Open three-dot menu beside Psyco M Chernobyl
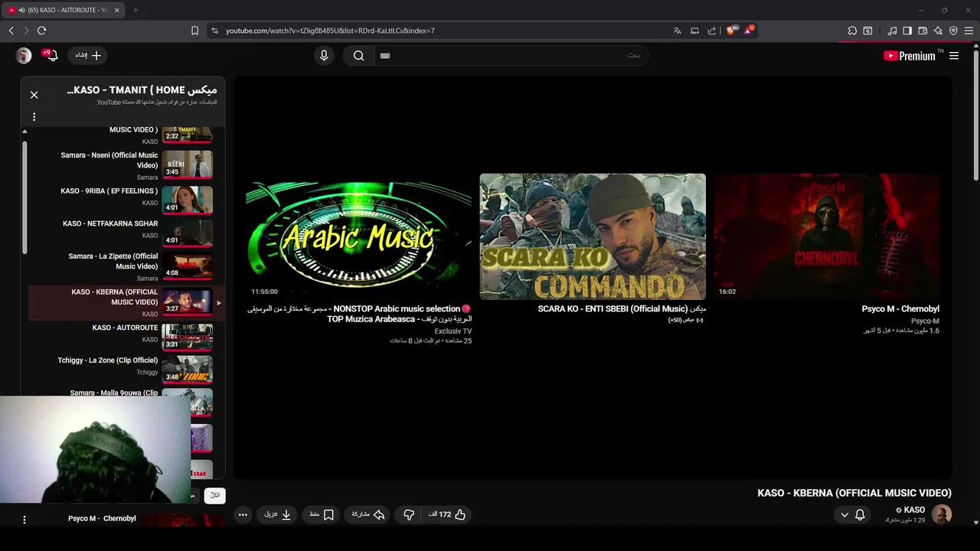Image resolution: width=980 pixels, height=551 pixels. pos(24,520)
